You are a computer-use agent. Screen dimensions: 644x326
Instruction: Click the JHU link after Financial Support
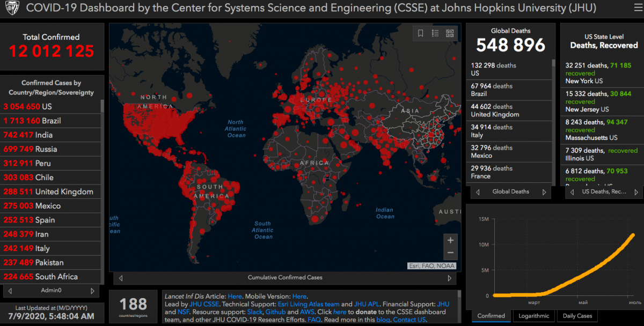pos(443,304)
